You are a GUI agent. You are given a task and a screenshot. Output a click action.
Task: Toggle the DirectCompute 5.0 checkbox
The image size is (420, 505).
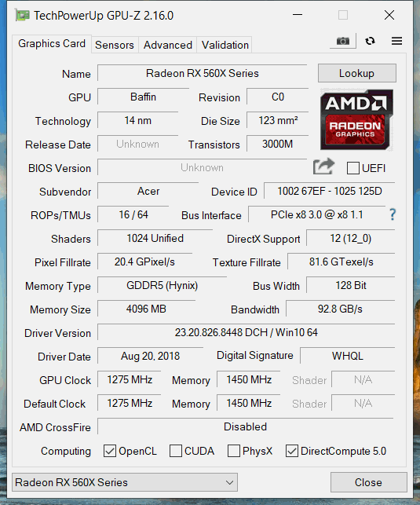coord(292,451)
